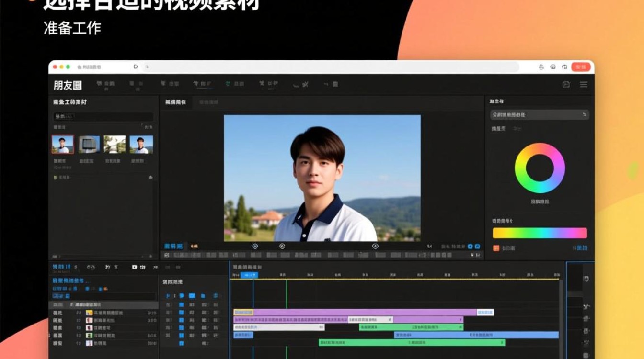The width and height of the screenshot is (644, 359).
Task: Click the chevron arrow on the right panel dropdown
Action: (584, 115)
